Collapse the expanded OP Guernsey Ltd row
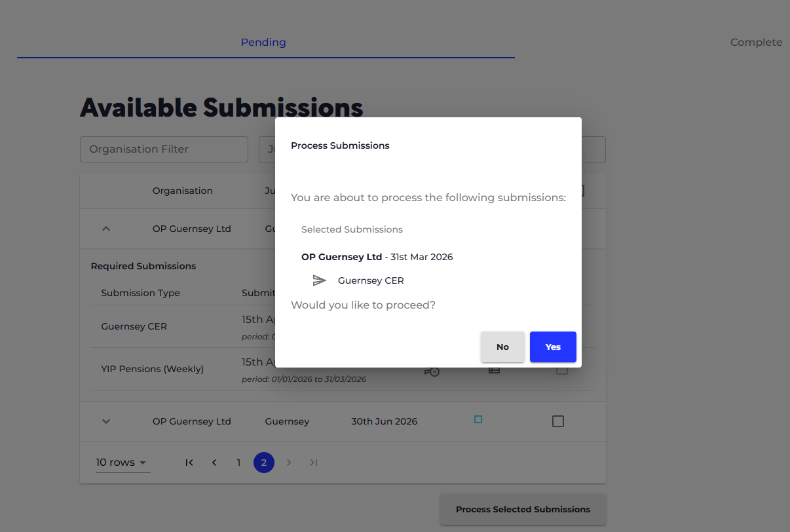The image size is (790, 532). [x=106, y=229]
